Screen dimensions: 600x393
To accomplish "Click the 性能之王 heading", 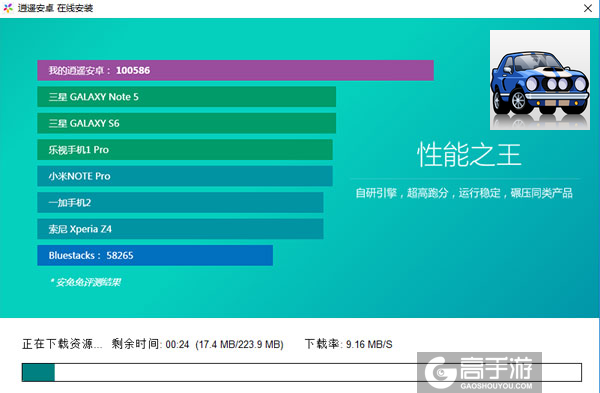I will (x=469, y=155).
